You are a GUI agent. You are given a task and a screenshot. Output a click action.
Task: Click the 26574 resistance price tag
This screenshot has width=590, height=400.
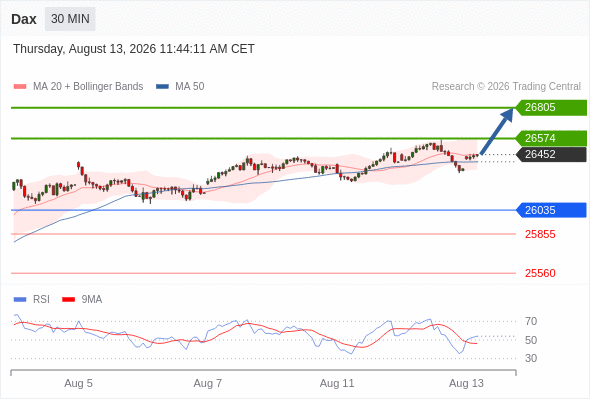click(551, 138)
